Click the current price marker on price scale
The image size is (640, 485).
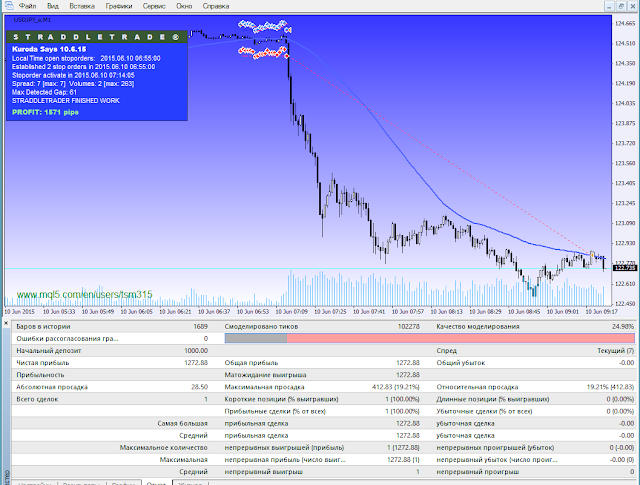point(625,268)
